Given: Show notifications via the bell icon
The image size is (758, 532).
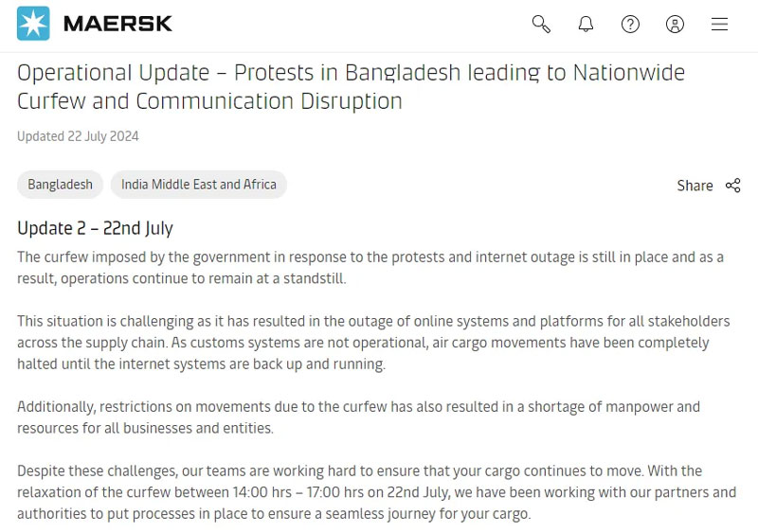Looking at the screenshot, I should [586, 25].
